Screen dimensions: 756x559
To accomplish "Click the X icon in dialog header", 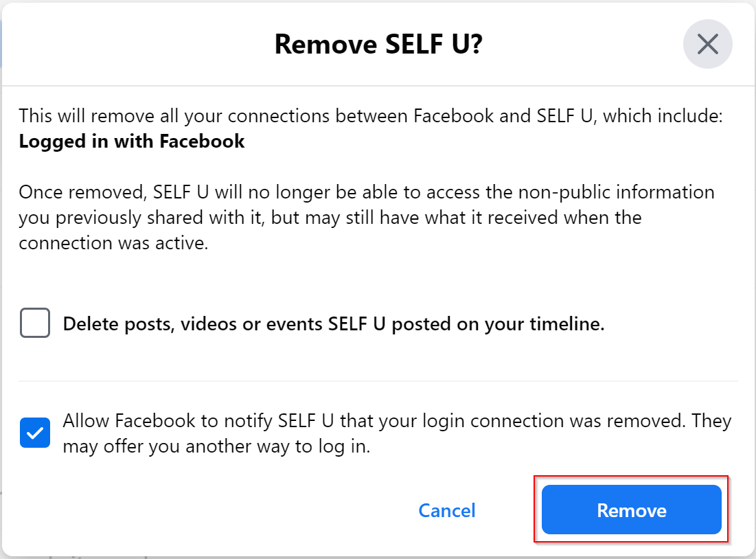I will coord(707,45).
